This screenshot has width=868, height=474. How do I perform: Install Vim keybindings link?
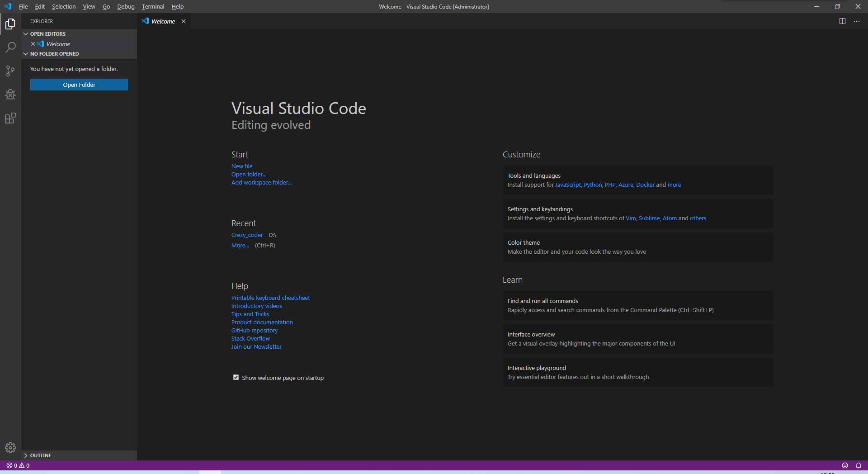(631, 218)
